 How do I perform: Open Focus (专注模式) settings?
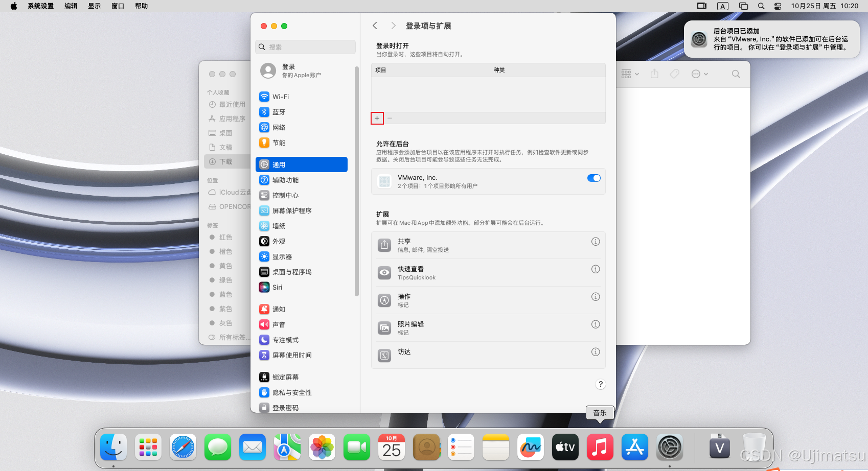pyautogui.click(x=302, y=340)
